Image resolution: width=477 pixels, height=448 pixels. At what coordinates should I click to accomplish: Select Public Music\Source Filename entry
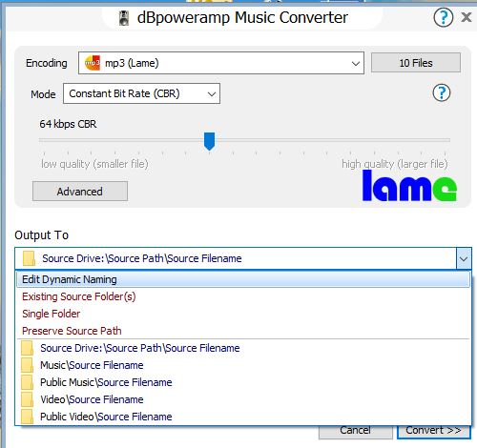click(243, 382)
